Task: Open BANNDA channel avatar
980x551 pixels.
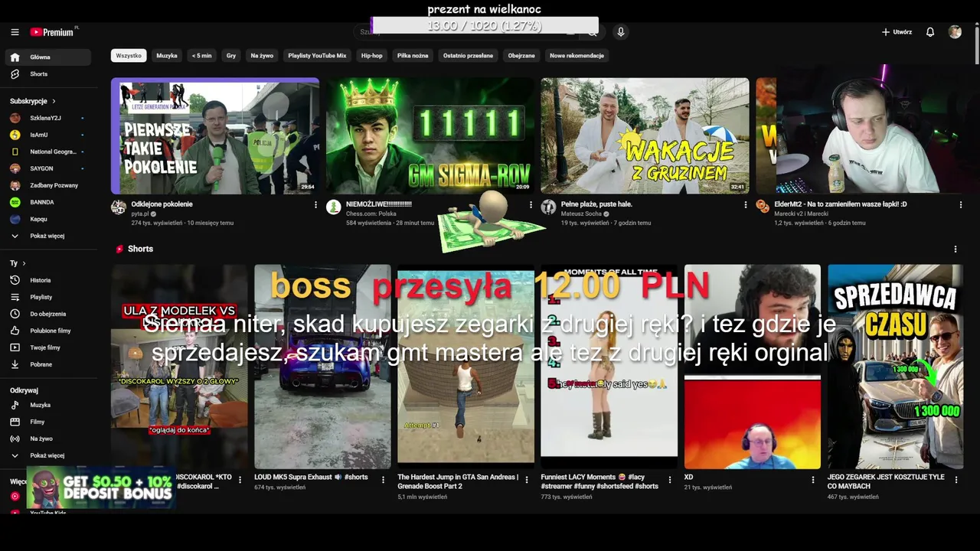Action: point(15,202)
